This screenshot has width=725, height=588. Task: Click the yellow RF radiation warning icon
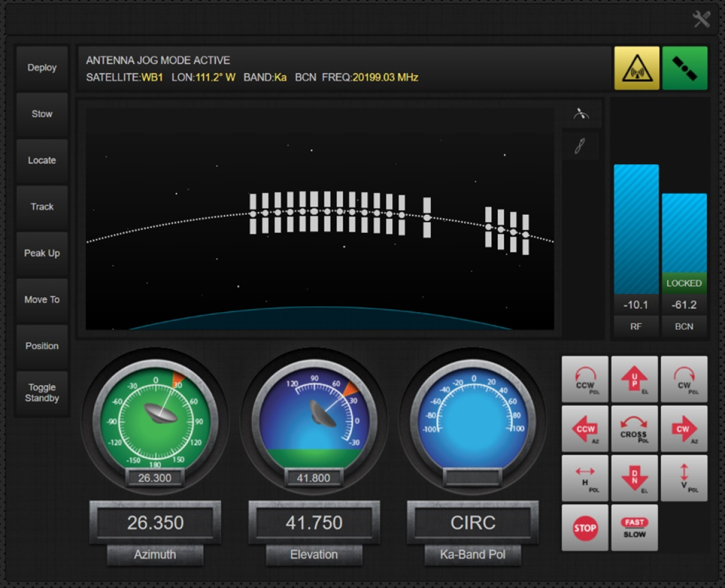[x=637, y=68]
